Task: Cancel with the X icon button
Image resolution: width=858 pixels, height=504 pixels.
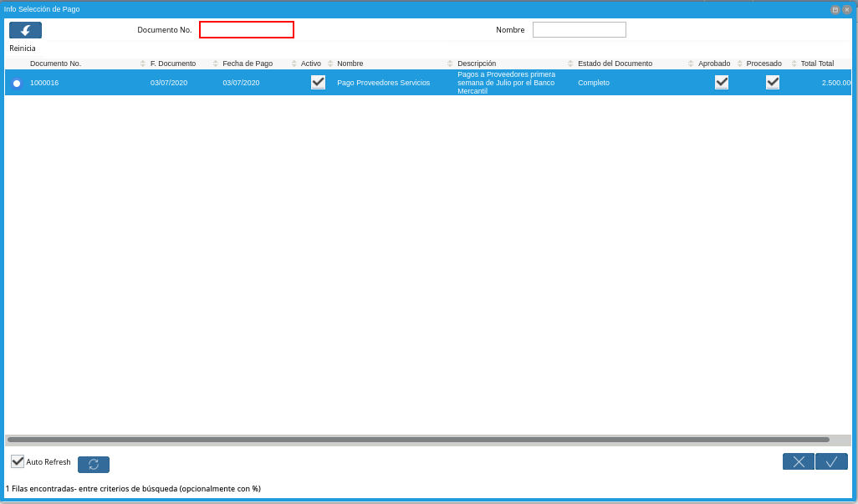Action: coord(798,461)
